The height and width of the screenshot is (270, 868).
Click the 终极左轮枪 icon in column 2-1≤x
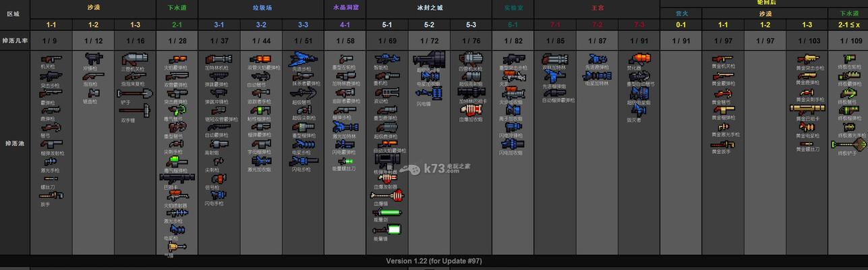pyautogui.click(x=848, y=59)
